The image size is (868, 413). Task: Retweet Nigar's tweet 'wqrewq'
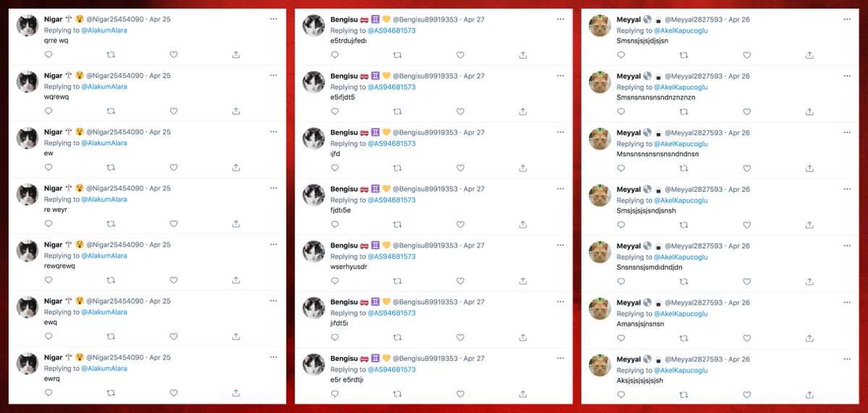tap(111, 111)
